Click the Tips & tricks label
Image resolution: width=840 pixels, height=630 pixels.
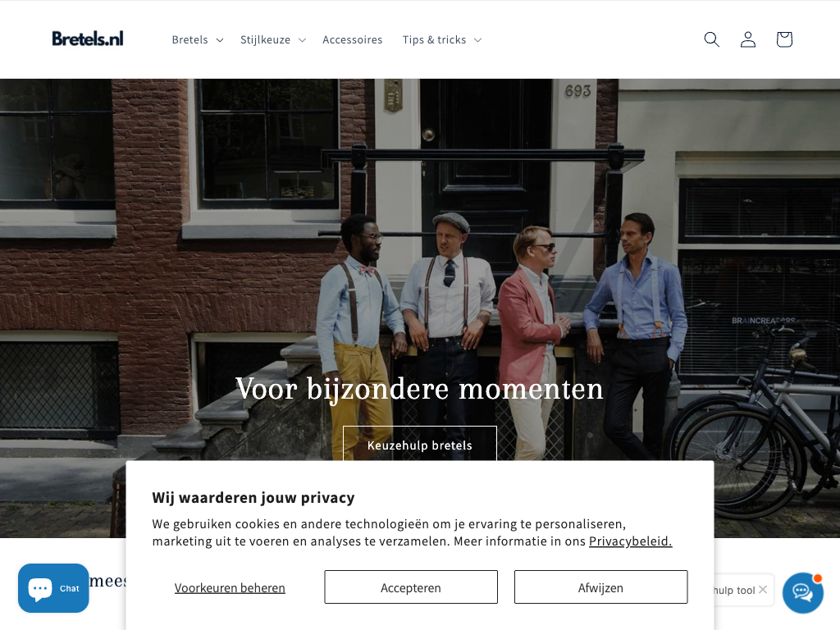pyautogui.click(x=435, y=39)
